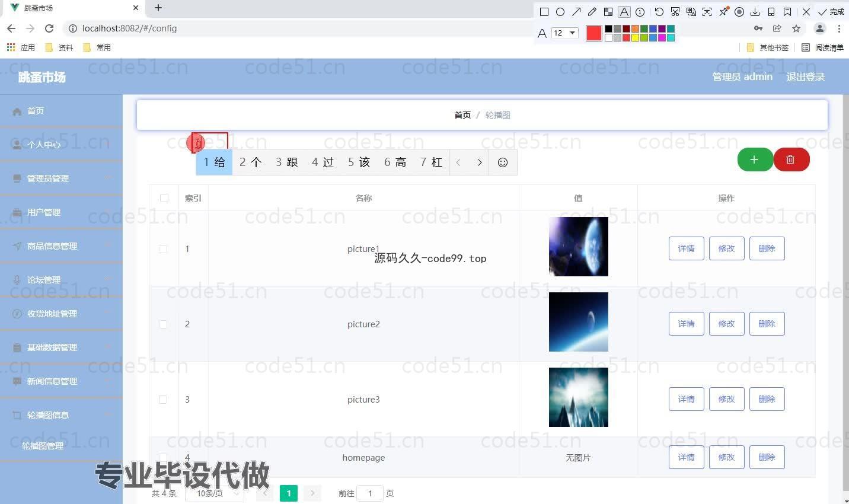This screenshot has width=849, height=504.
Task: Select the arrow annotation tool
Action: click(x=576, y=12)
